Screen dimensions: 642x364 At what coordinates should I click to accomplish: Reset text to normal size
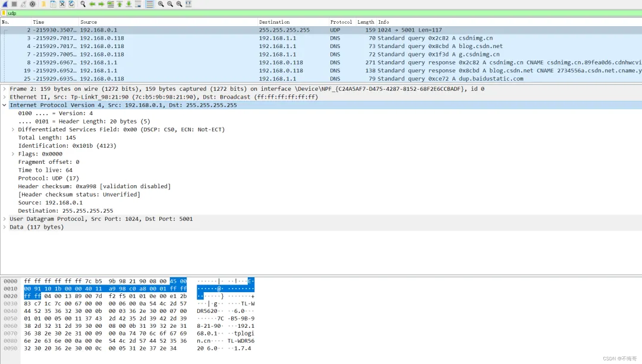pos(180,4)
